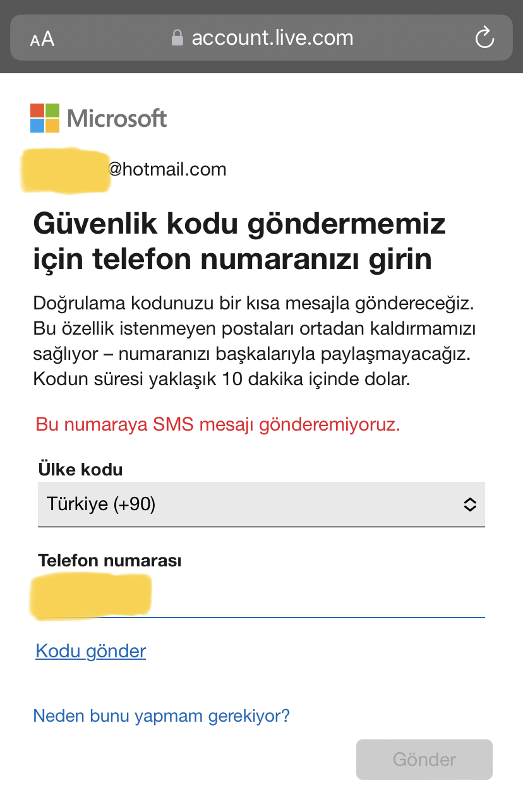Click the Microsoft wordmark text
This screenshot has width=523, height=812.
coord(117,118)
